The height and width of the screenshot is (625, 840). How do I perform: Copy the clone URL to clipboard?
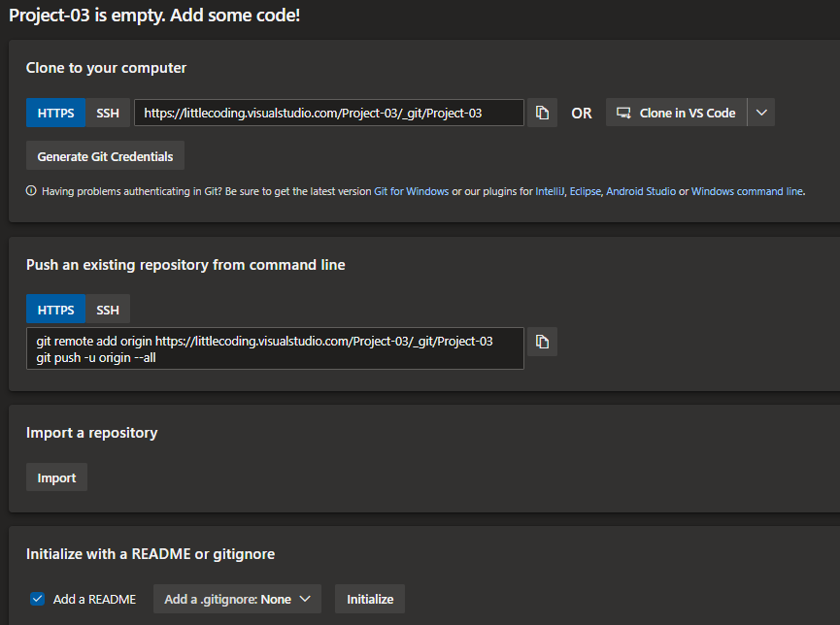click(542, 113)
